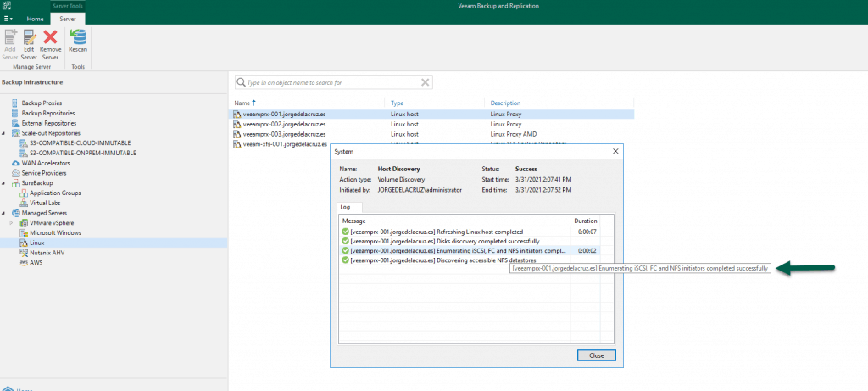Select the Server ribbon tab

[68, 19]
